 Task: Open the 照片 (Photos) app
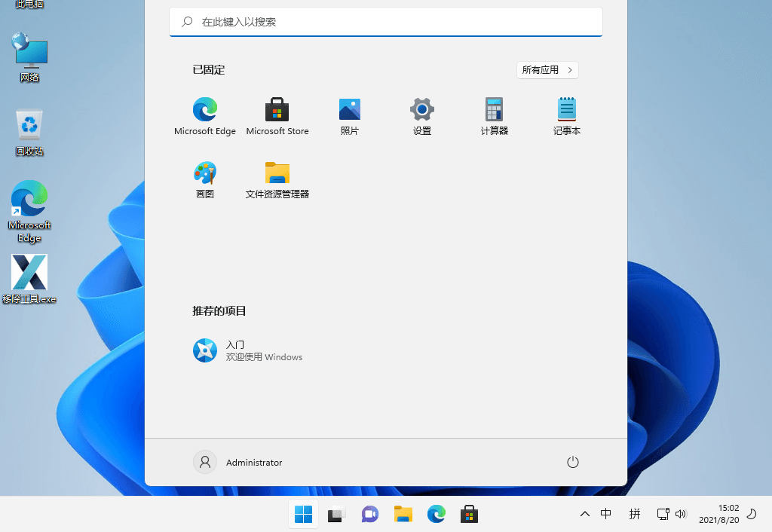pos(350,116)
